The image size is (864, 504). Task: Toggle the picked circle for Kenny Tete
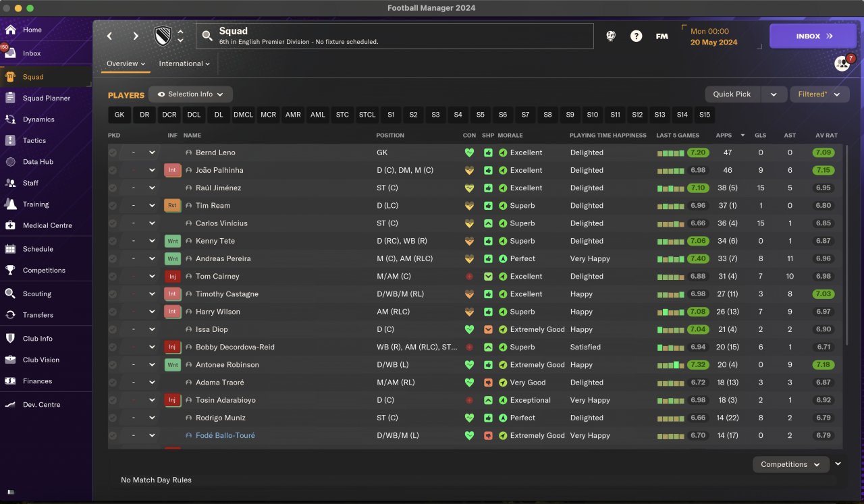(x=113, y=241)
